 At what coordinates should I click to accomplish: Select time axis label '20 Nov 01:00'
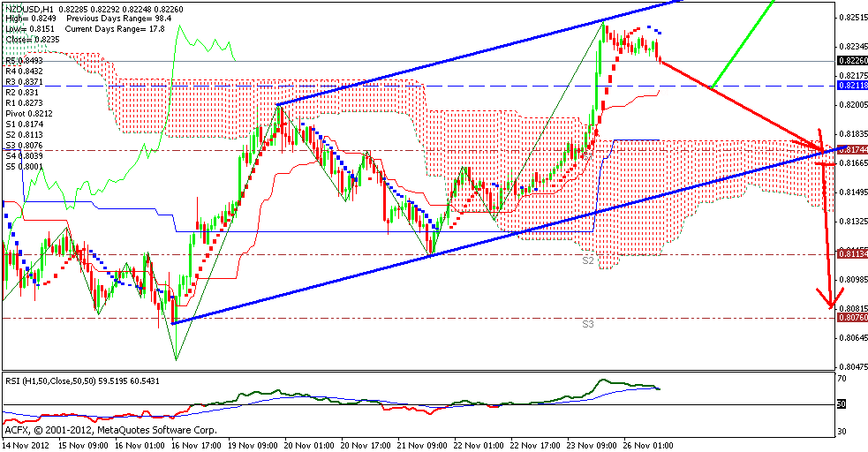tap(309, 445)
